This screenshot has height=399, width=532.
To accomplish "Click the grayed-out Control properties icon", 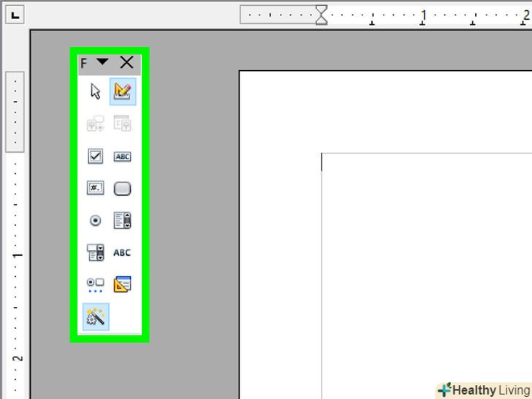I will pos(95,123).
